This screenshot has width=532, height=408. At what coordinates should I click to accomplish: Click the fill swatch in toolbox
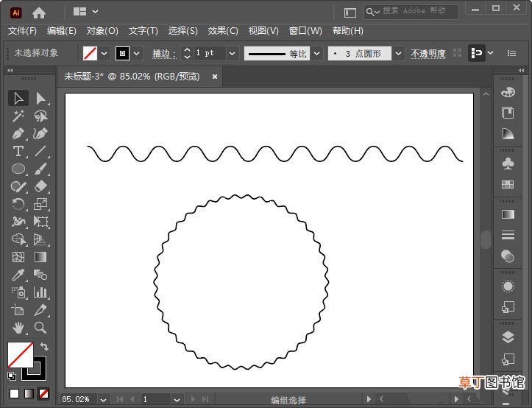21,355
